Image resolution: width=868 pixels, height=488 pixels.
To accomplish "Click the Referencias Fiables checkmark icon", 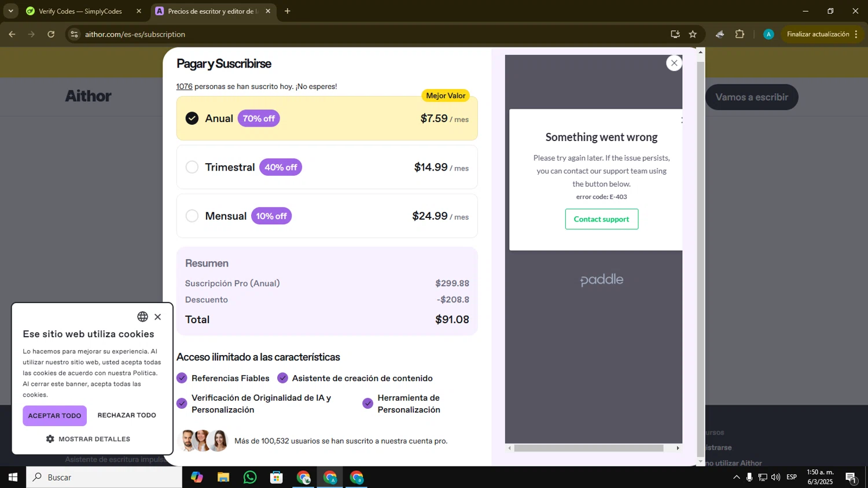I will click(182, 378).
